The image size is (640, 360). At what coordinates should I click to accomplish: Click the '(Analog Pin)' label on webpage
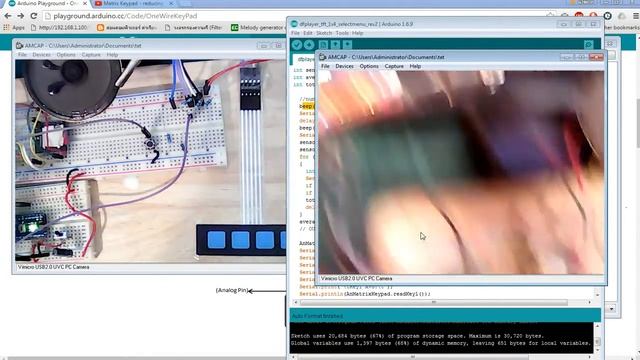(231, 290)
